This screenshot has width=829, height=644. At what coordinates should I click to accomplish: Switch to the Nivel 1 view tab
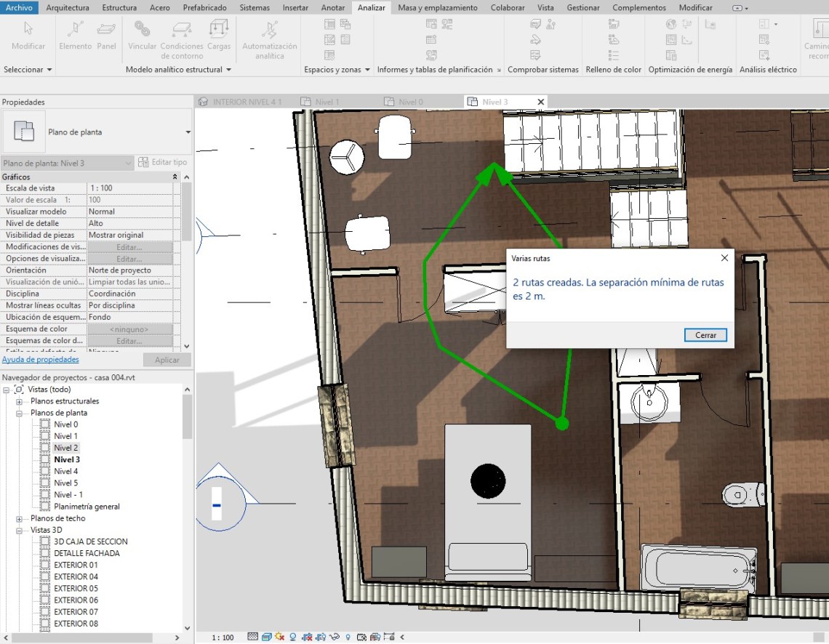pyautogui.click(x=327, y=102)
